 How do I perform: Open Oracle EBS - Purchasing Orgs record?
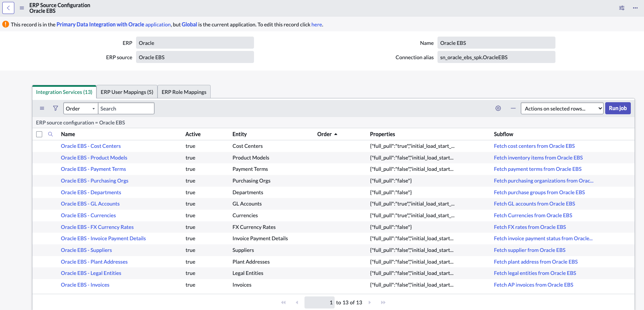[x=95, y=181]
